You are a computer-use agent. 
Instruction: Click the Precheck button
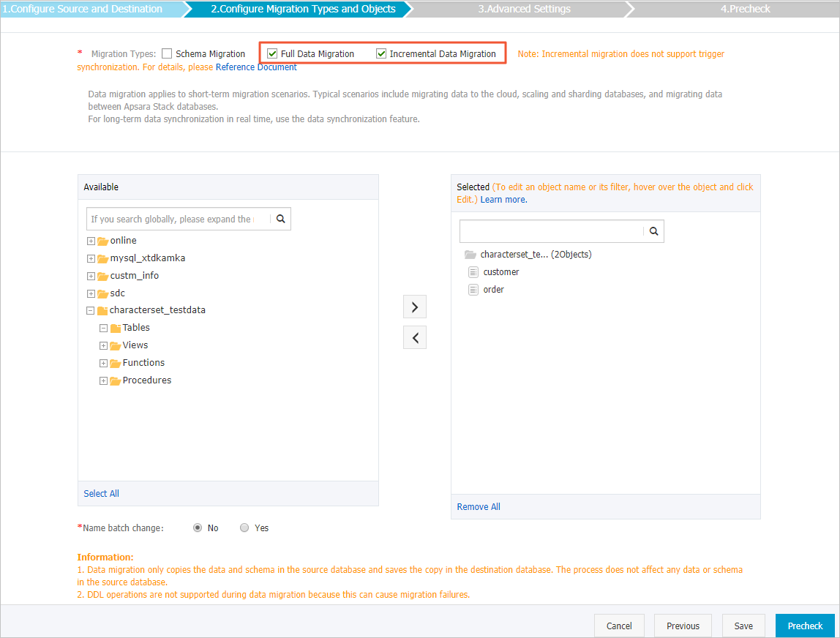[805, 626]
